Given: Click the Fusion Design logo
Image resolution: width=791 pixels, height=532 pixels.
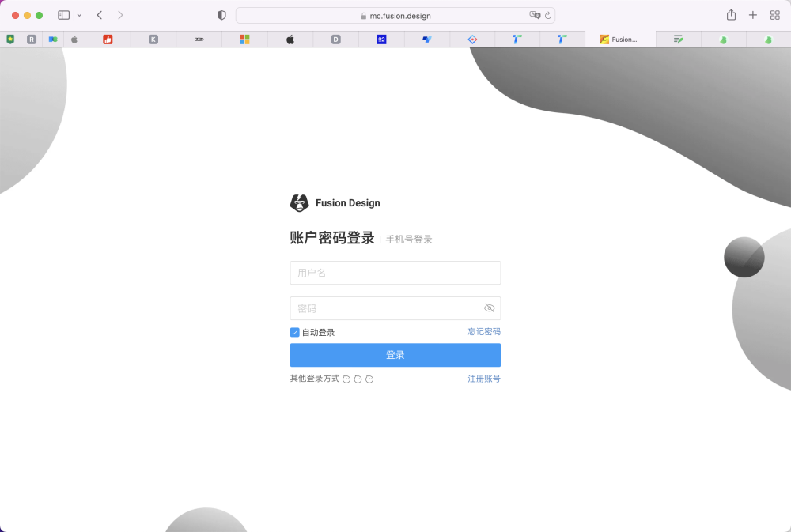Looking at the screenshot, I should pyautogui.click(x=299, y=203).
